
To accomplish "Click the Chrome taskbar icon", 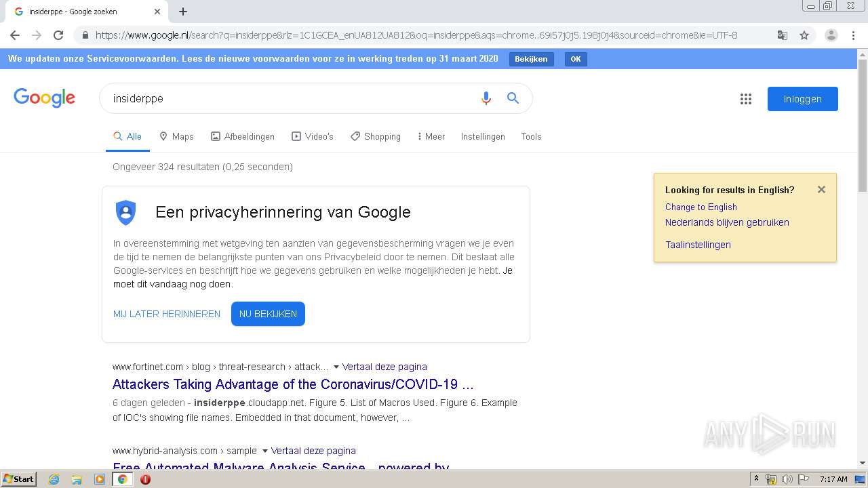I will click(x=122, y=479).
